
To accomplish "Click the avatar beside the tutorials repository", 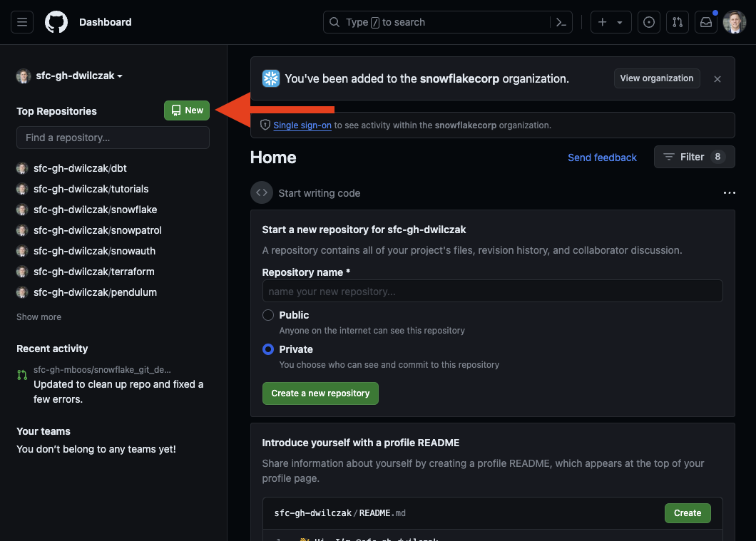I will pos(22,189).
